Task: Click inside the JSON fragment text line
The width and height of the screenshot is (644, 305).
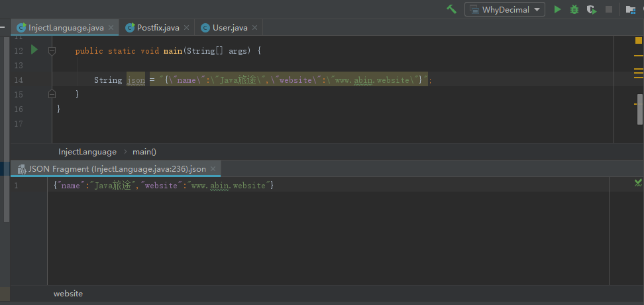Action: 164,186
